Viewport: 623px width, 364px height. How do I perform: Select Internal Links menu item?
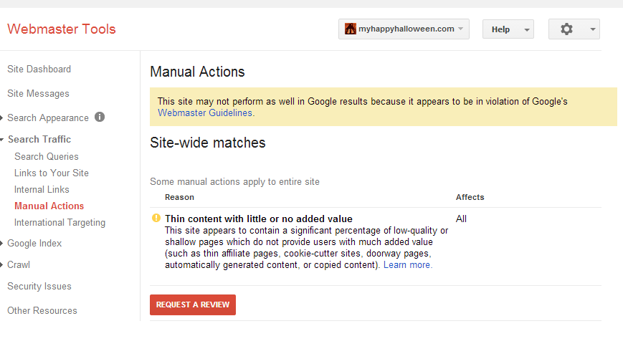(x=42, y=190)
